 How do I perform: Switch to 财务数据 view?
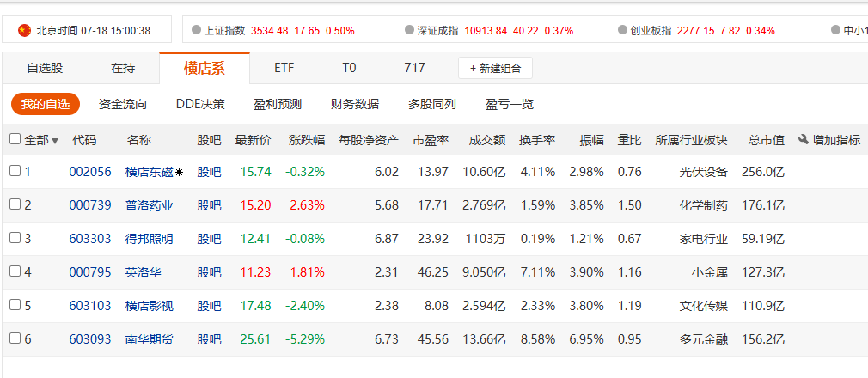click(x=355, y=104)
